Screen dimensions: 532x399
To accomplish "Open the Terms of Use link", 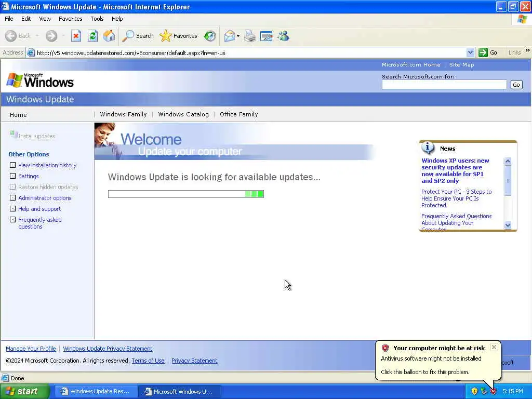I will click(148, 361).
